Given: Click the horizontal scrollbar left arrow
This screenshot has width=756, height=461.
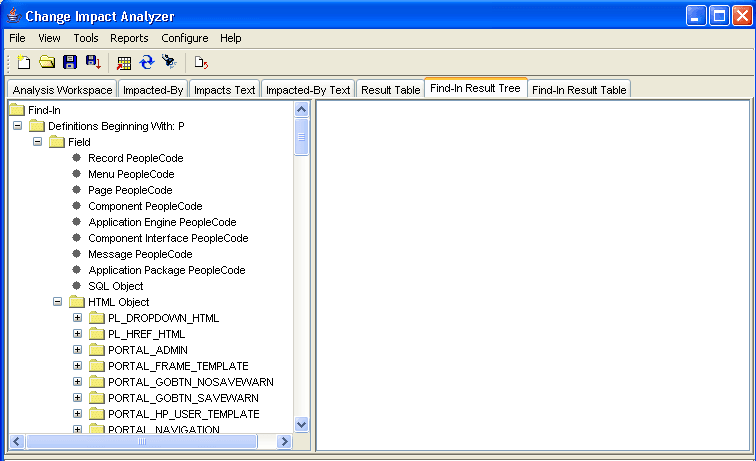Looking at the screenshot, I should 17,441.
